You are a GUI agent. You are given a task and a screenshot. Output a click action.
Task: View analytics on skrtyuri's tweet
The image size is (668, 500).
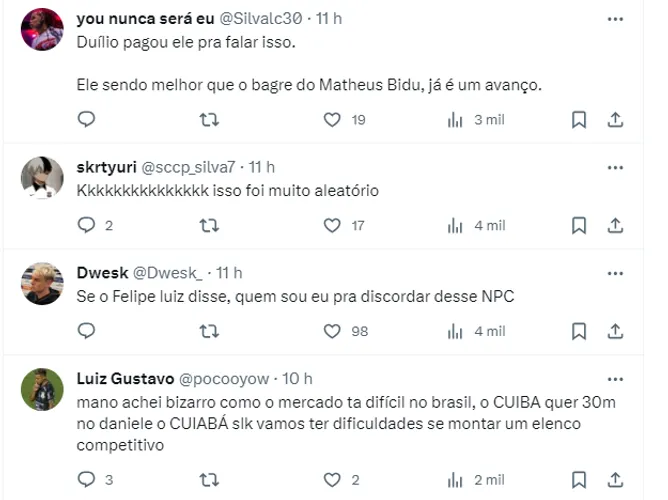455,226
